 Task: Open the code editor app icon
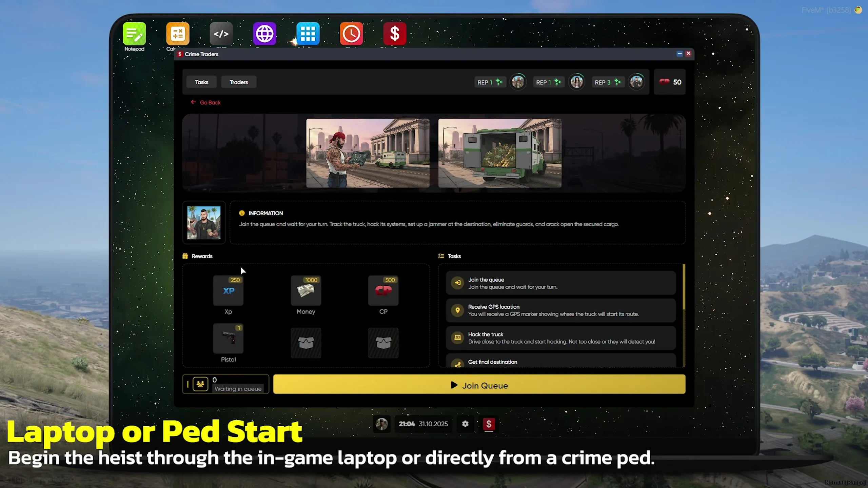pyautogui.click(x=221, y=34)
